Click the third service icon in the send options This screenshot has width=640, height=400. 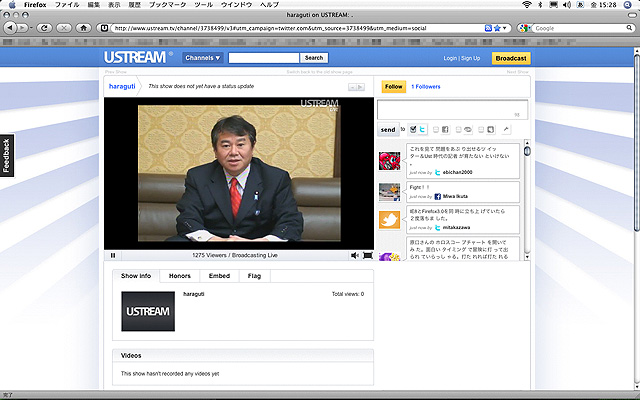(x=468, y=129)
